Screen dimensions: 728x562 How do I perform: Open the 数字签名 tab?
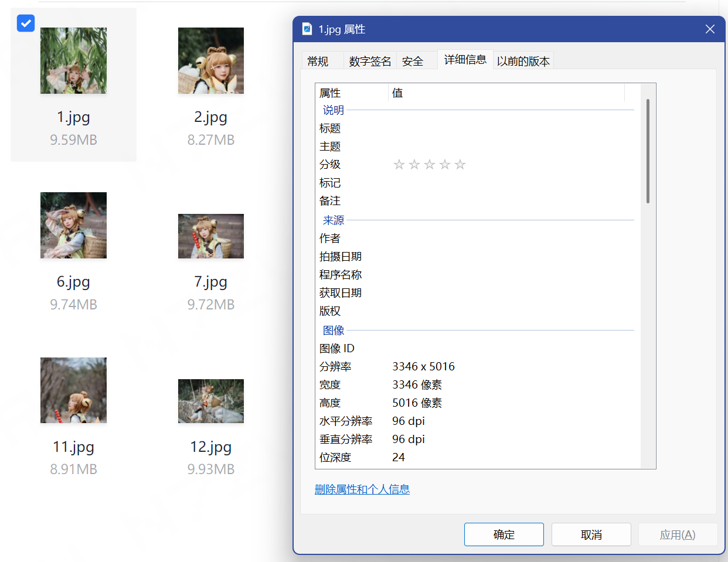pos(369,60)
